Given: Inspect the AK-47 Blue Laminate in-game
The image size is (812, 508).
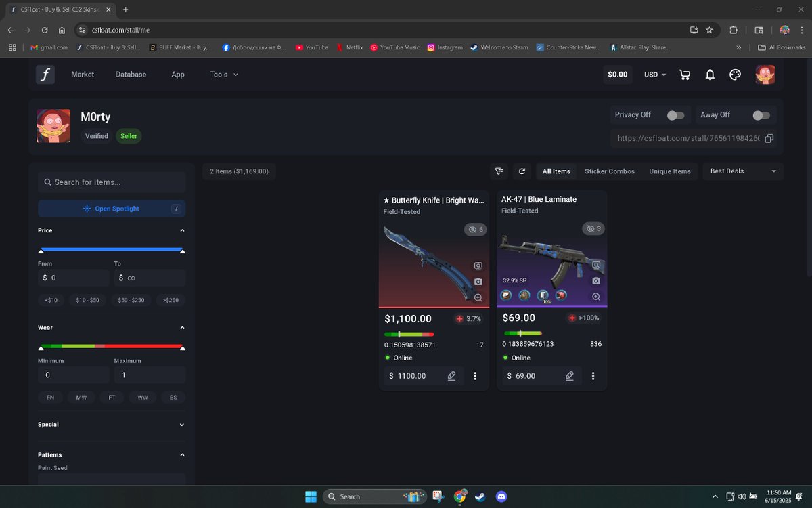Looking at the screenshot, I should pyautogui.click(x=596, y=266).
